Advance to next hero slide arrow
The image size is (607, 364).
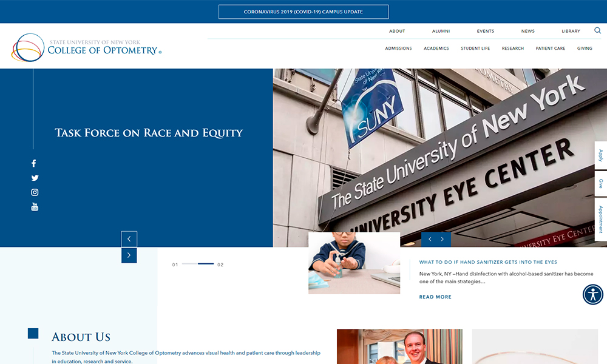(x=129, y=255)
